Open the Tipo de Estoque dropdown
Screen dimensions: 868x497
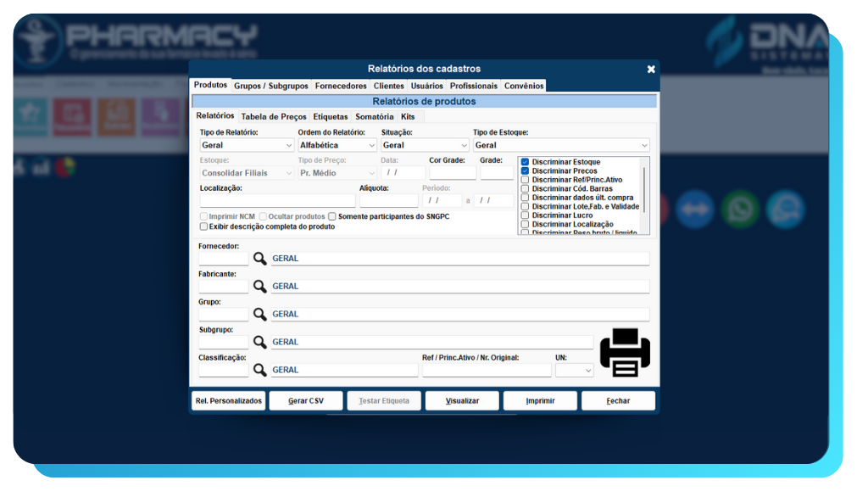561,145
